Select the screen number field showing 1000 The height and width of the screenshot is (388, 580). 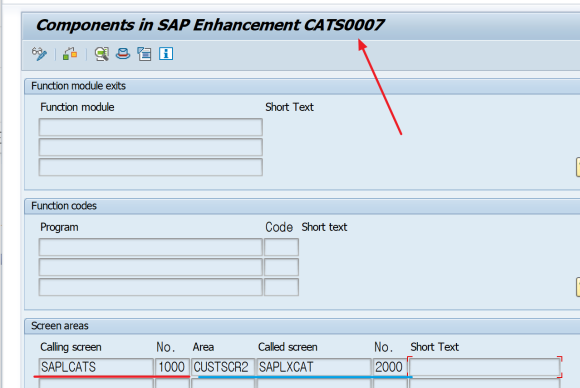tap(172, 367)
